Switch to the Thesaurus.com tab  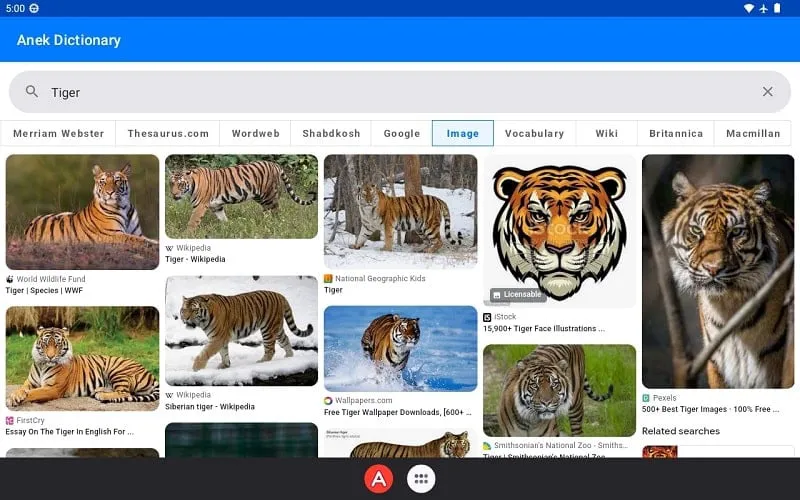(x=168, y=133)
